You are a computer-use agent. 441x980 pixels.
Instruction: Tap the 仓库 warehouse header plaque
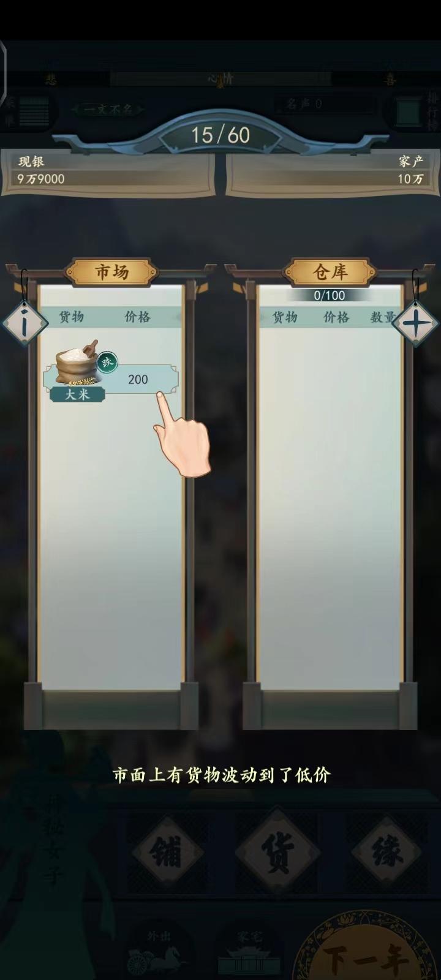point(330,272)
